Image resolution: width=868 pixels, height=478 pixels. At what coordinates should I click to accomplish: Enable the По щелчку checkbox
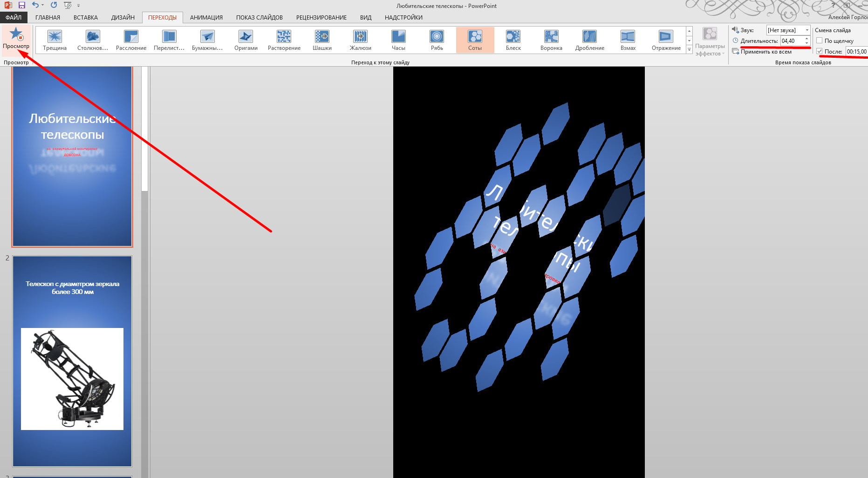click(820, 41)
